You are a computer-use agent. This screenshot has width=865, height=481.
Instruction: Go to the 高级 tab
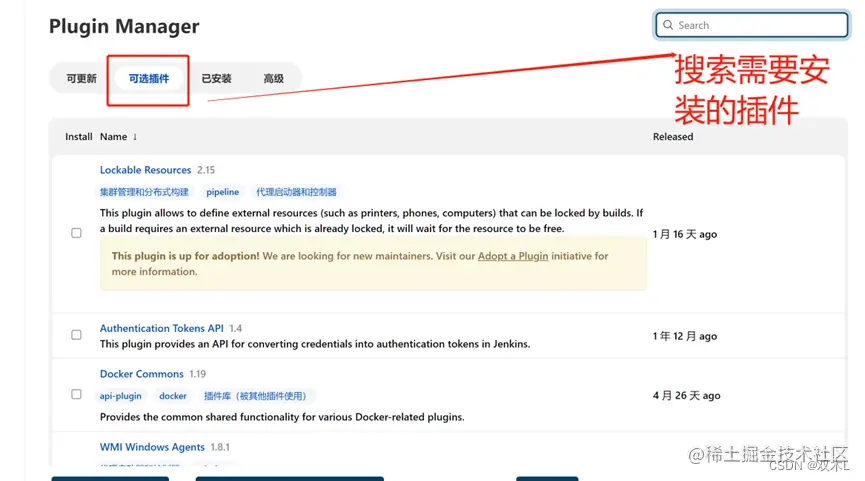[274, 79]
